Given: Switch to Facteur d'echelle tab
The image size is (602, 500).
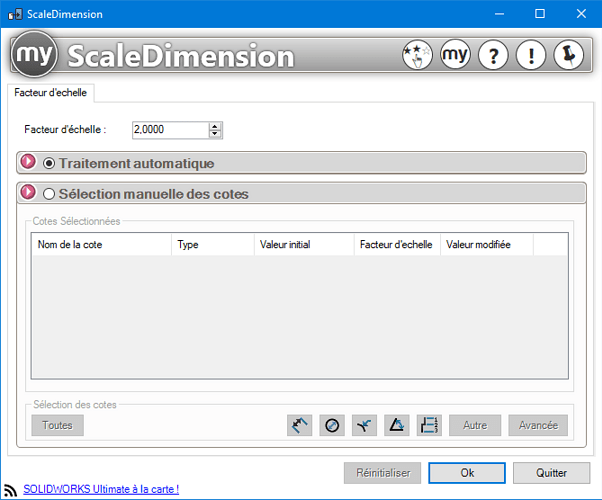Looking at the screenshot, I should [x=50, y=93].
